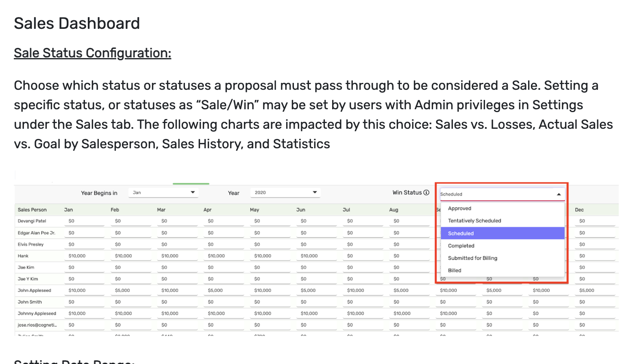
Task: Click John Smith's name in table
Action: [30, 302]
